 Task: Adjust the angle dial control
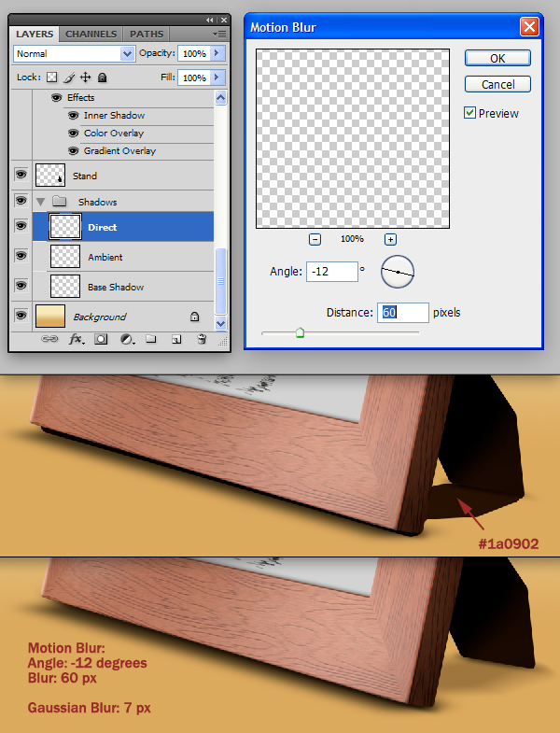tap(398, 272)
